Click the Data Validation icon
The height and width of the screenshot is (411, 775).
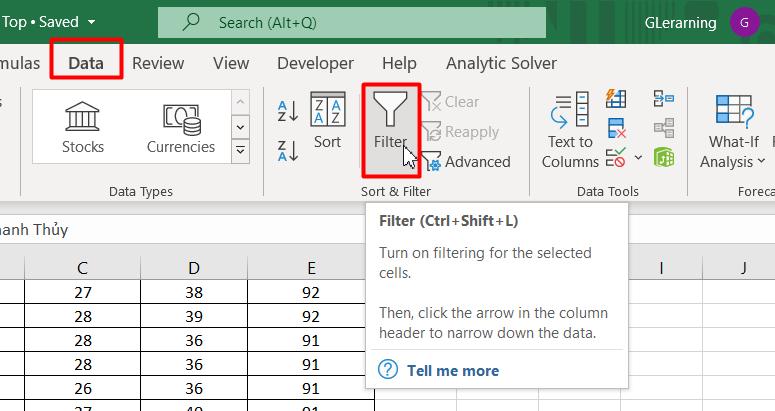[x=616, y=158]
